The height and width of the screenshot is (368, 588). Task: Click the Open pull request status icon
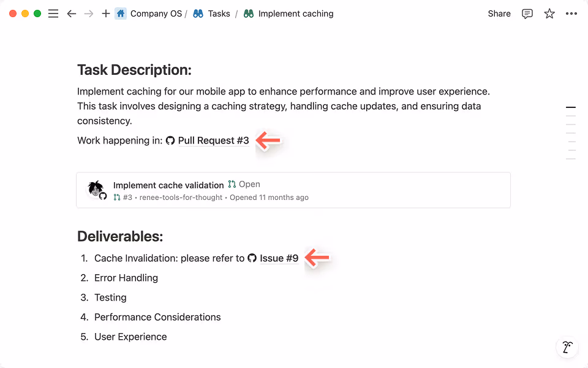232,184
